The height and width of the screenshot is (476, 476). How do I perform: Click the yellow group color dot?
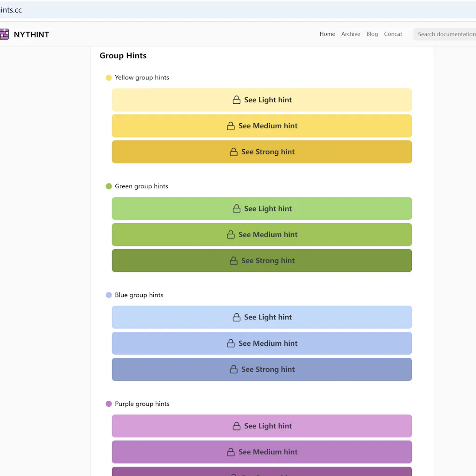tap(109, 78)
